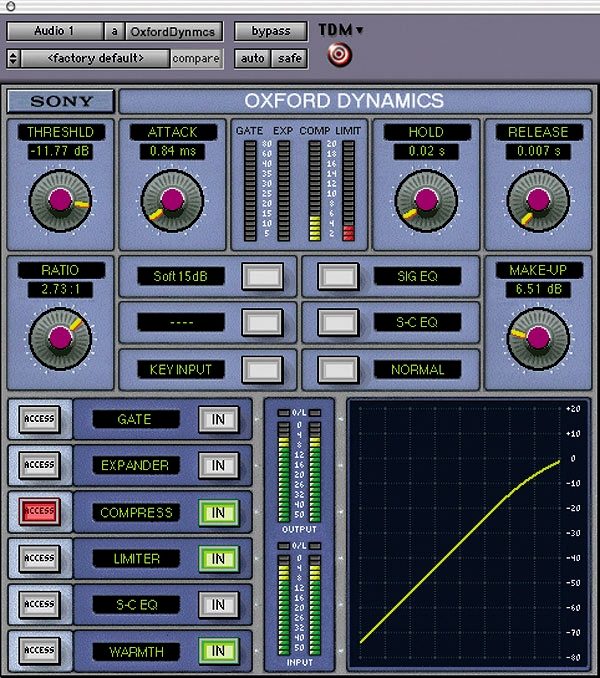Adjust the ATTACK knob
Screen dimensions: 600x678
click(172, 201)
